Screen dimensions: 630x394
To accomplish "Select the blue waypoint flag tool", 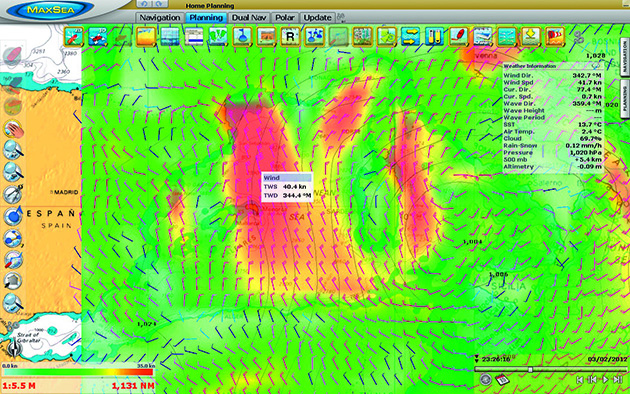I will (13, 216).
